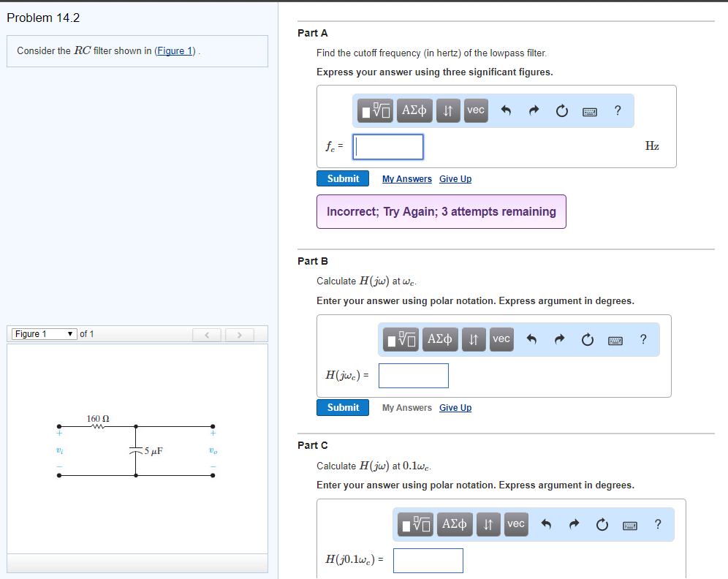728x579 pixels.
Task: Click vec button in Part B toolbar
Action: [501, 339]
